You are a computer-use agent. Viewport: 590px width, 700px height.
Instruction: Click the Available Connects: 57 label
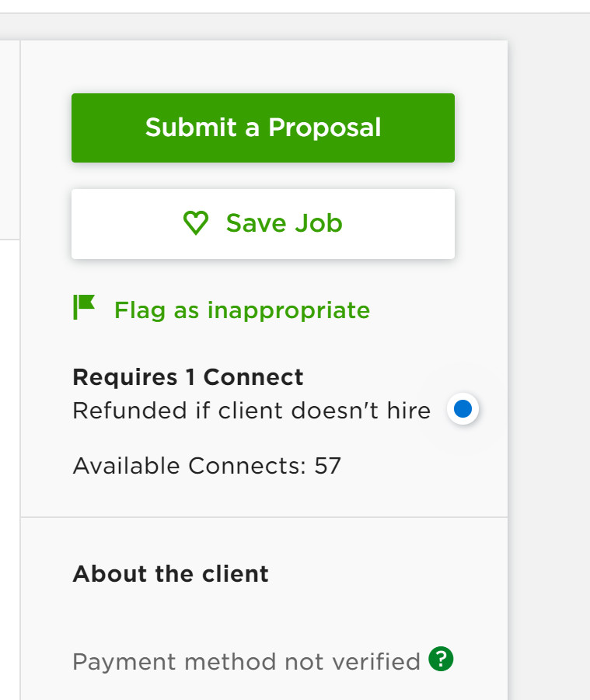coord(207,466)
